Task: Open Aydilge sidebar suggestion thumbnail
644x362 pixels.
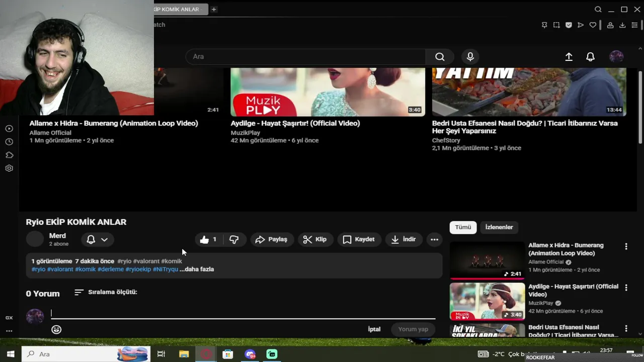Action: [x=487, y=302]
